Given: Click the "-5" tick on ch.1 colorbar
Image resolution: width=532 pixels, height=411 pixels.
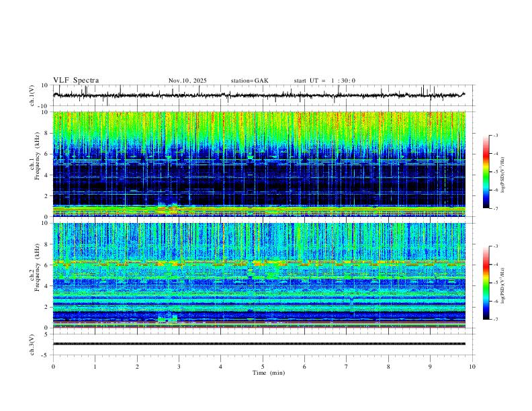Looking at the screenshot, I should tap(495, 172).
